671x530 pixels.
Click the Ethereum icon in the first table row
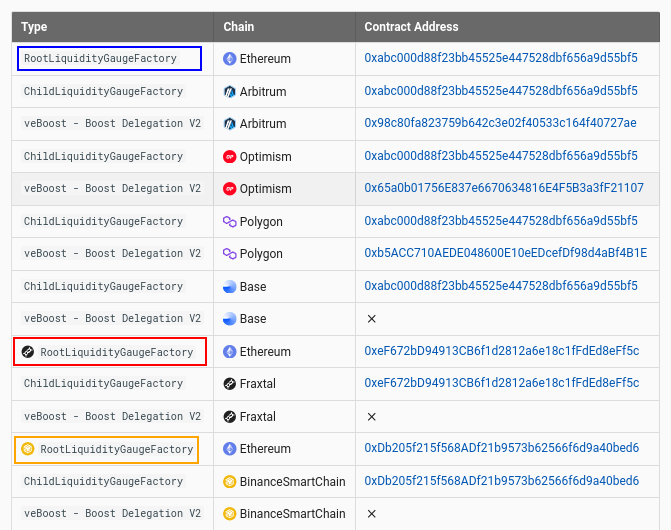[x=230, y=59]
